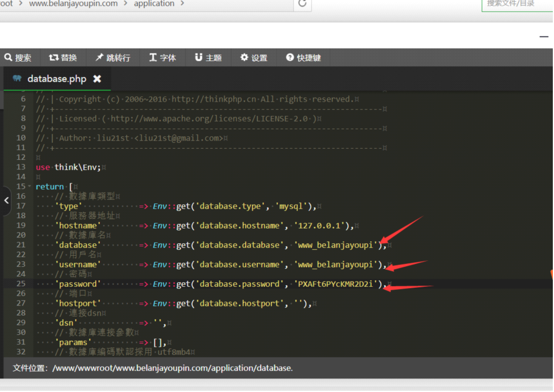The width and height of the screenshot is (554, 392).
Task: Click www.belanjayoupin.com in the breadcrumb
Action: 73,4
